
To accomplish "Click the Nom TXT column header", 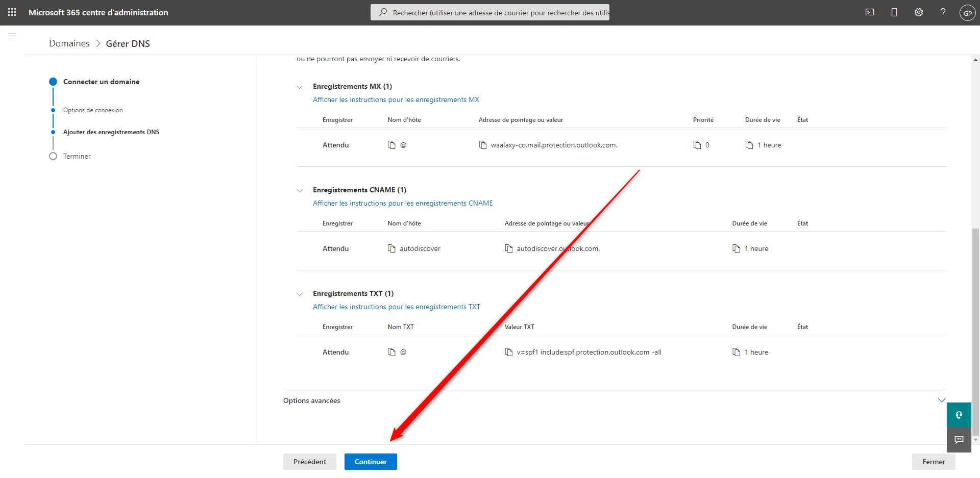I will click(401, 327).
